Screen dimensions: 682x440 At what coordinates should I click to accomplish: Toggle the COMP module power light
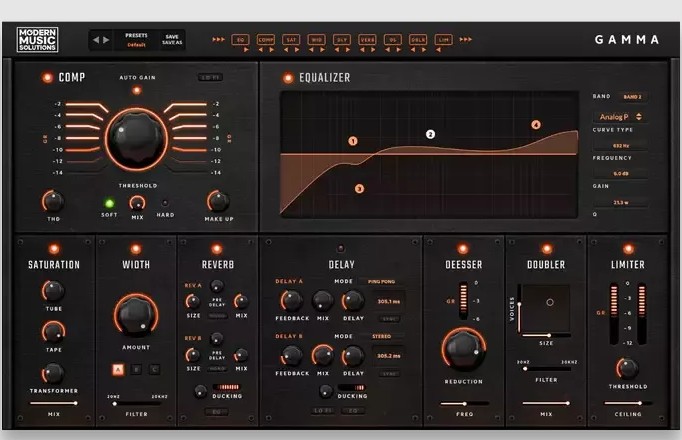[46, 77]
